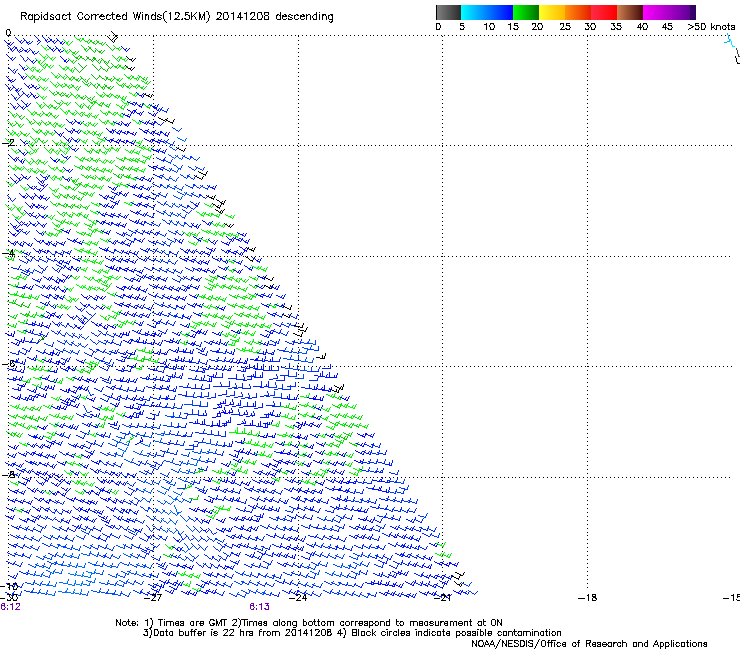
Task: Click the '-24' longitude axis label
Action: pyautogui.click(x=298, y=598)
